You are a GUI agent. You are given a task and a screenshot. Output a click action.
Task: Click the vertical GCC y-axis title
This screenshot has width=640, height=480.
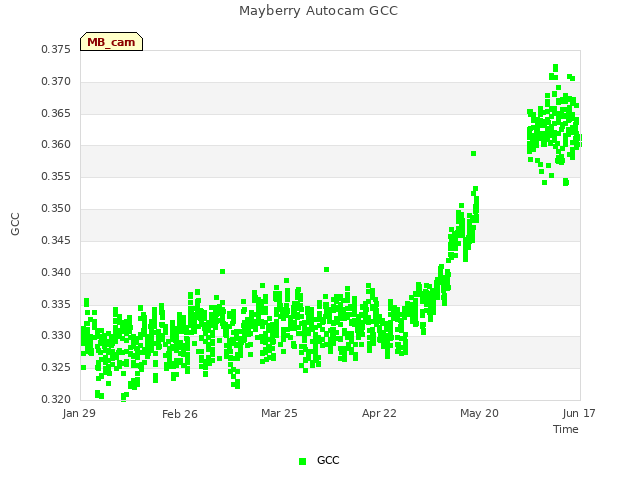tap(16, 224)
